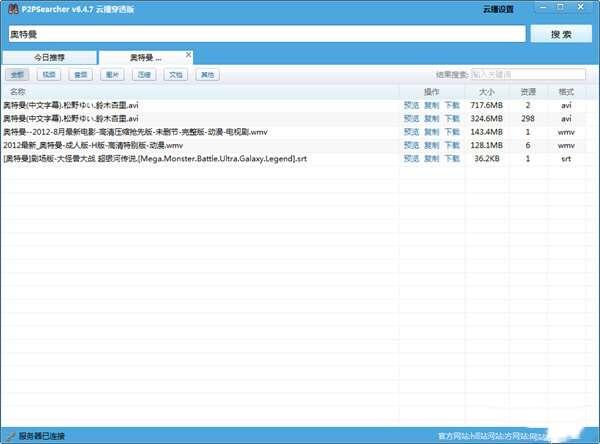Click the main search box containing 奥特曼
The height and width of the screenshot is (444, 600).
pyautogui.click(x=265, y=34)
